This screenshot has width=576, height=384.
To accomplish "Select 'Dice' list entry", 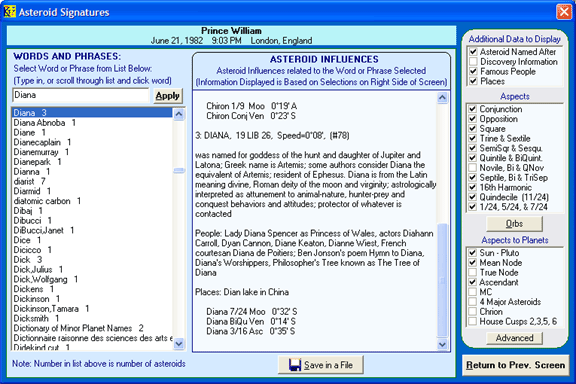I will (x=92, y=240).
